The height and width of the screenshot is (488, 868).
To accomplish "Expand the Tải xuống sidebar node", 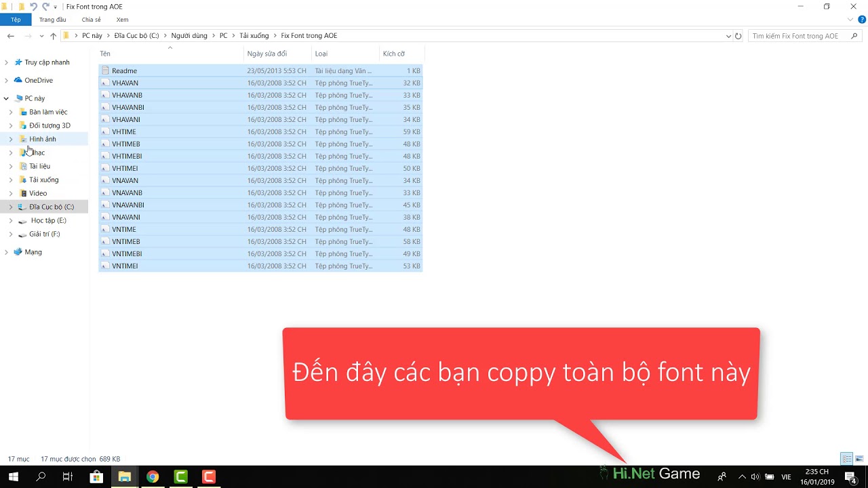I will tap(11, 180).
